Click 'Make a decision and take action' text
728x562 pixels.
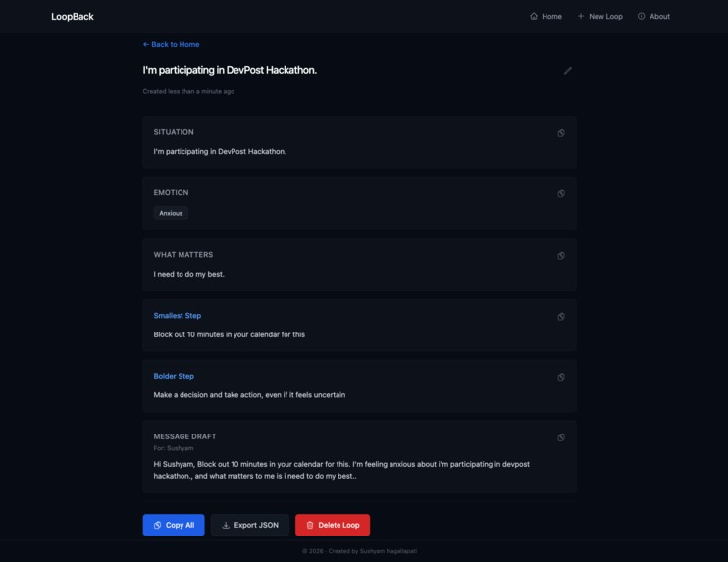click(249, 395)
